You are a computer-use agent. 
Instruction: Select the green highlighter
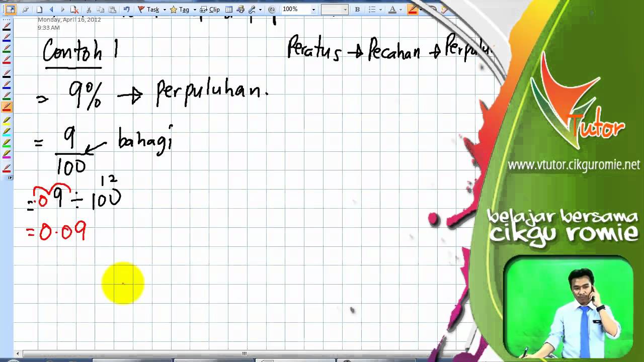(7, 142)
